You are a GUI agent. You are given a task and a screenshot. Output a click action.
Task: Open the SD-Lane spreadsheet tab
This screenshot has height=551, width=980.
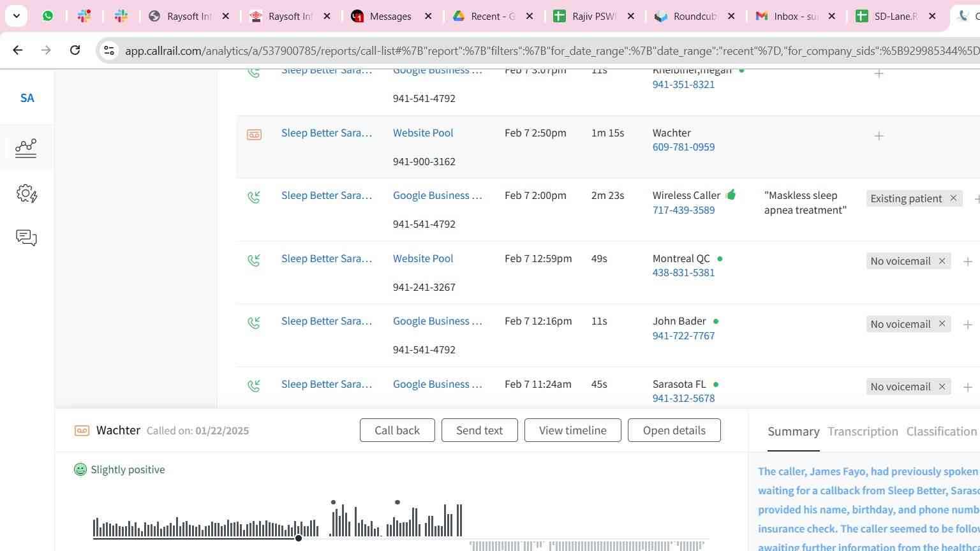click(895, 16)
